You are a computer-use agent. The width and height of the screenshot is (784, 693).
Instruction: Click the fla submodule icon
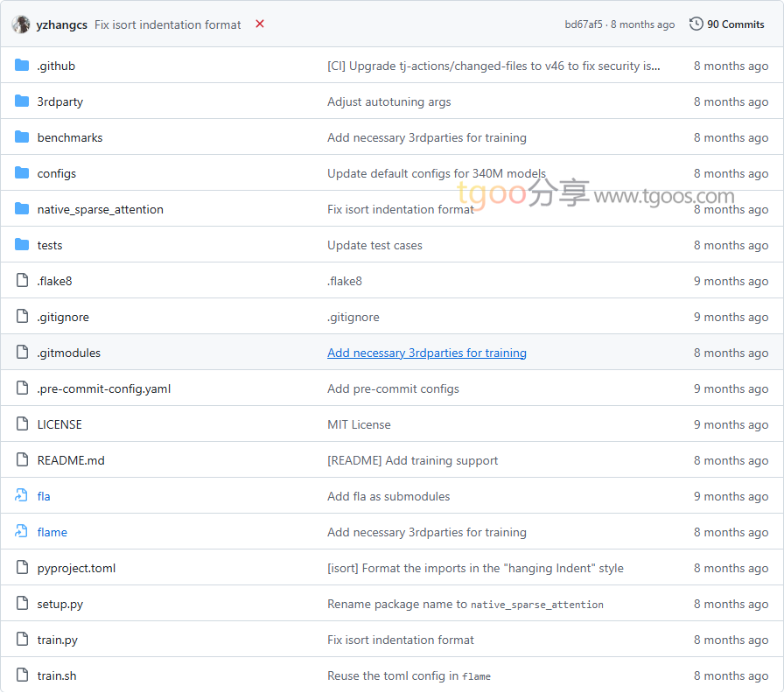pyautogui.click(x=22, y=496)
